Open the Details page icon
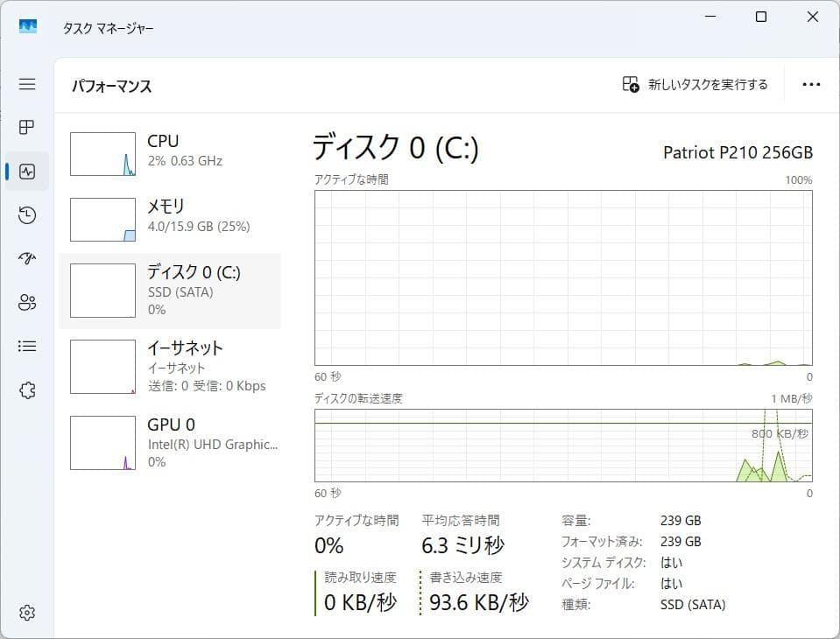Screen dimensions: 840x639 [26, 346]
